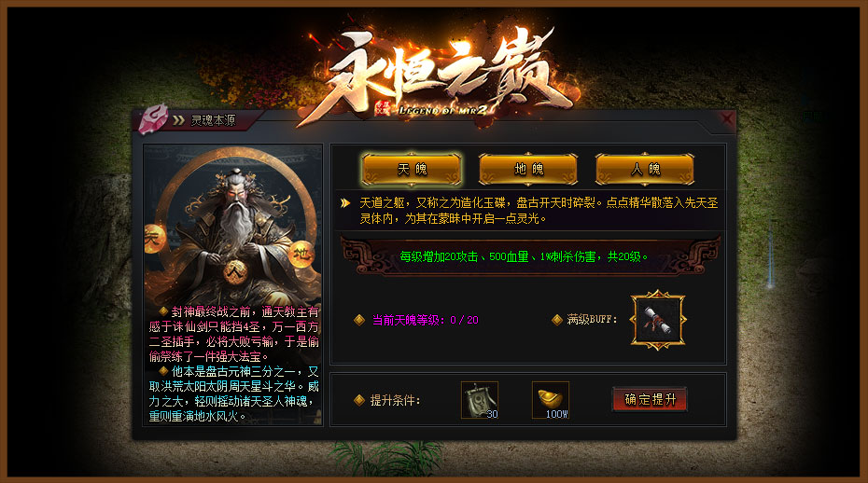
Task: Click the banner material icon requiring 30
Action: pyautogui.click(x=480, y=399)
